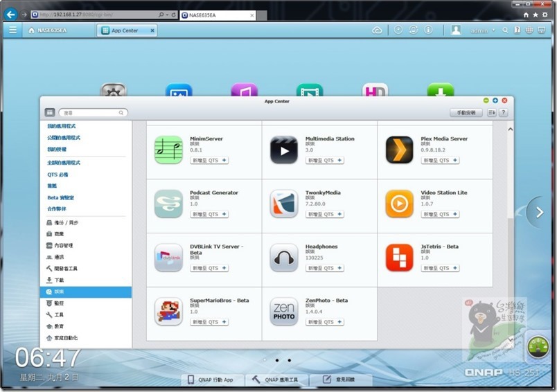Open the desktop preferences monitor icon

pos(541,30)
